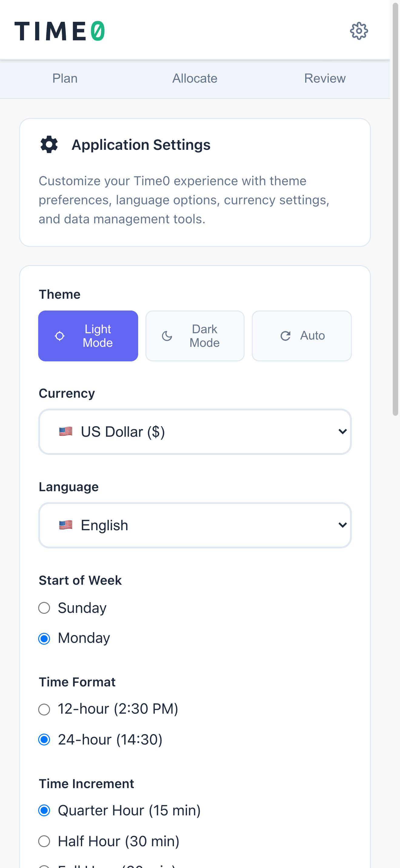Open settings via header gear icon
Viewport: 400px width, 868px height.
point(358,31)
